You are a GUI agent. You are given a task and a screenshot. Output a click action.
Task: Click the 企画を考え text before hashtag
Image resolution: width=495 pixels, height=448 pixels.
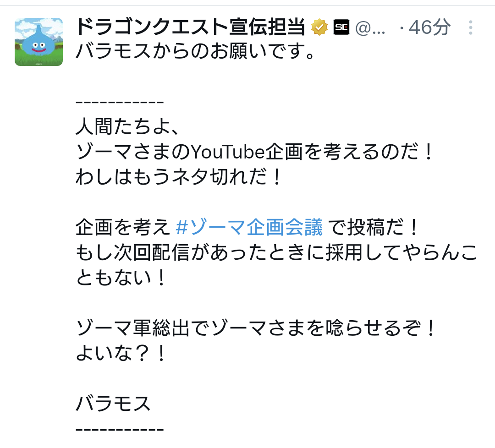point(123,227)
